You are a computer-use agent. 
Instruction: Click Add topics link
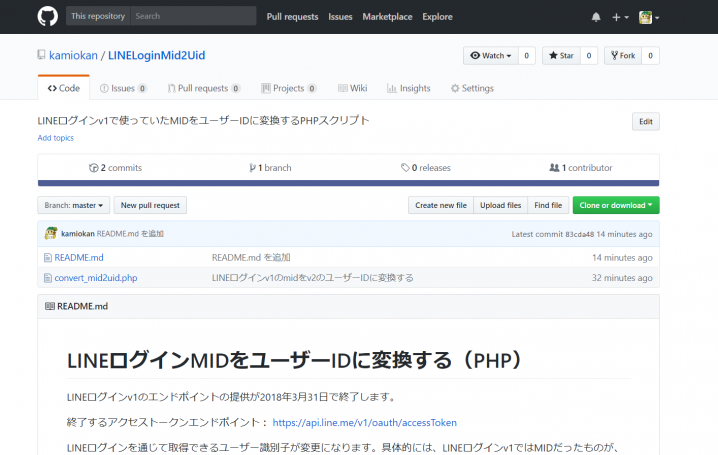(55, 138)
